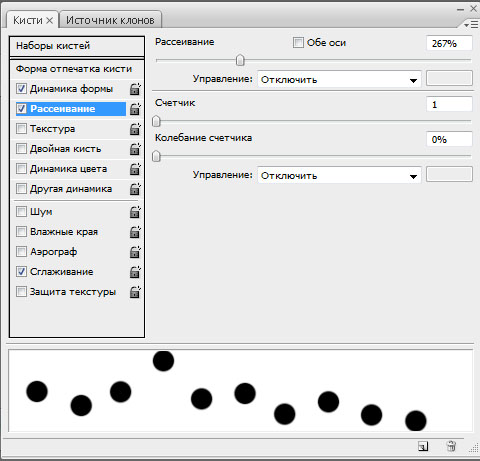Enable the Другая динамика checkbox

click(x=21, y=189)
